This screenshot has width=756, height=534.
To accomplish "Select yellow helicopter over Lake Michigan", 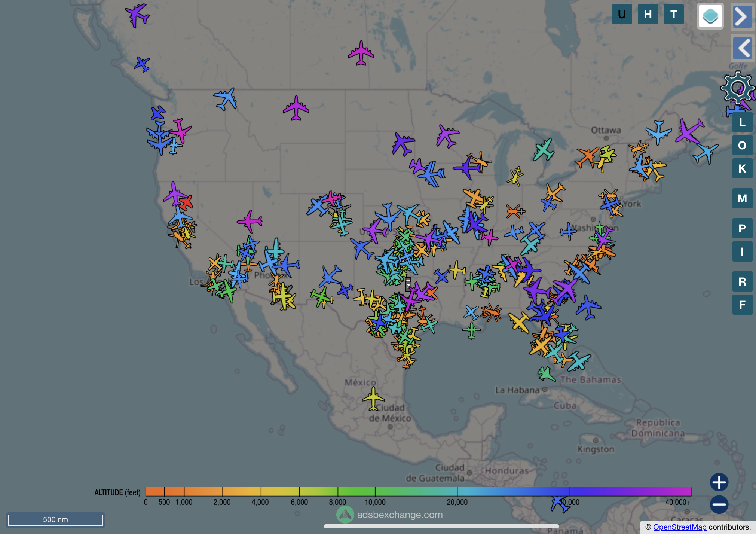I will 515,176.
